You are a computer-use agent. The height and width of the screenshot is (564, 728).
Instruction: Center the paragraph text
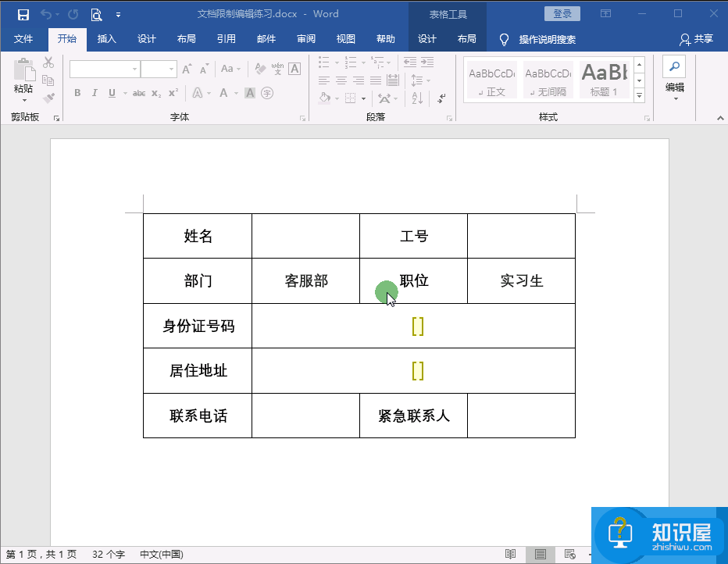341,80
